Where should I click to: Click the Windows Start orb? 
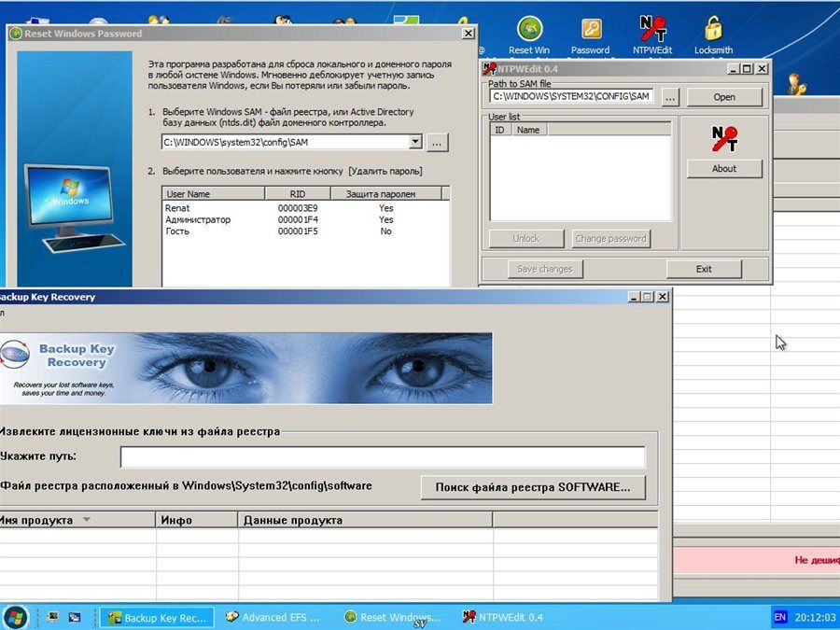tap(15, 617)
